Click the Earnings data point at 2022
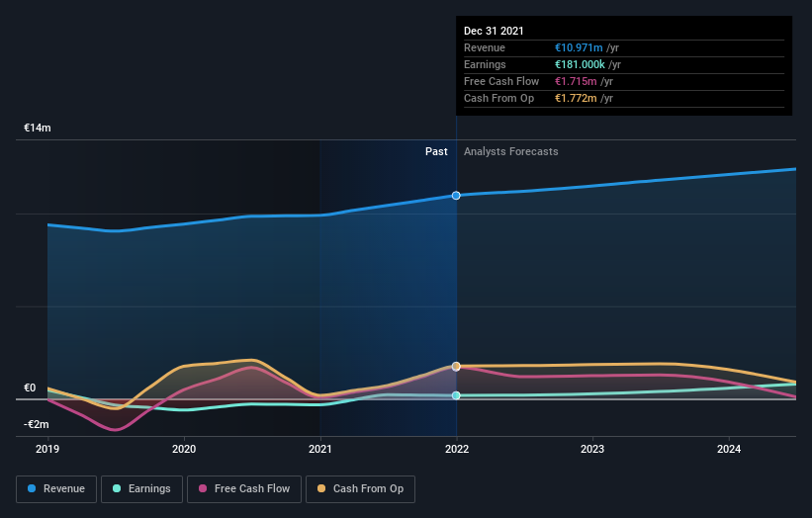This screenshot has width=812, height=518. point(456,395)
